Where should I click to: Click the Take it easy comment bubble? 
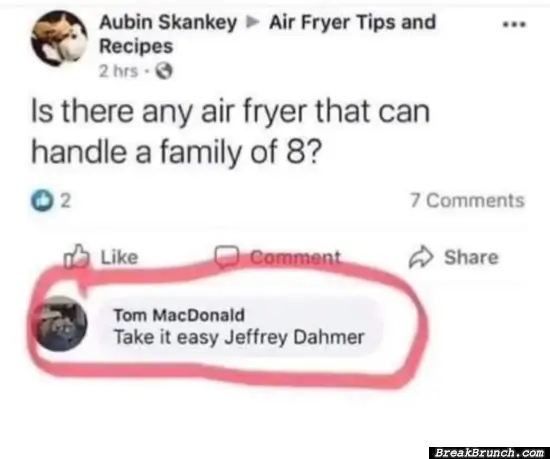[240, 326]
